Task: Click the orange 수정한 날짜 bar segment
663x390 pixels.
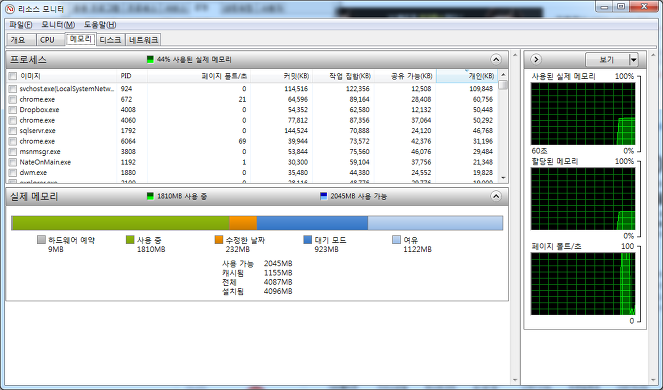Action: (243, 223)
